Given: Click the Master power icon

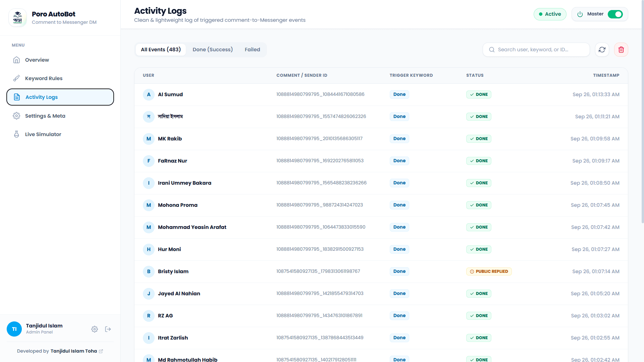Looking at the screenshot, I should click(580, 14).
